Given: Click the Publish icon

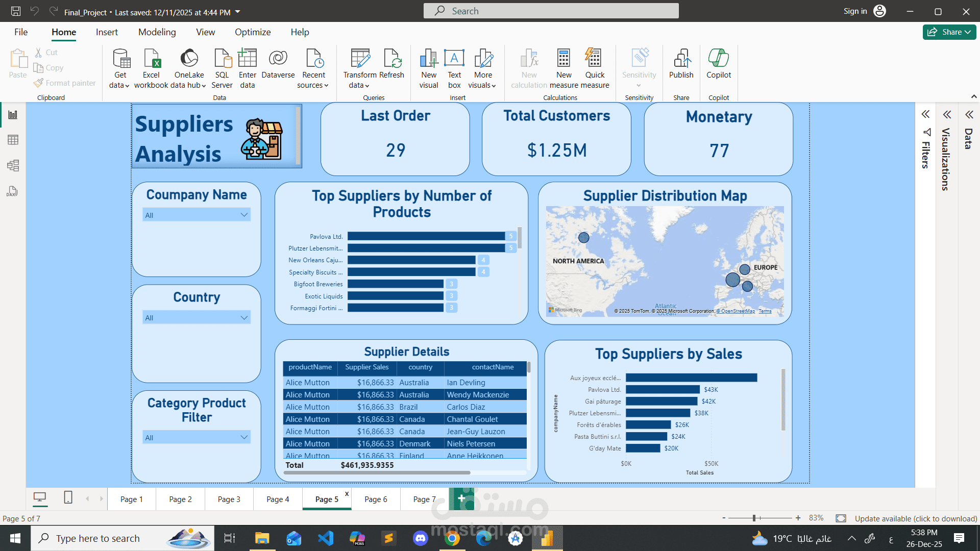Looking at the screenshot, I should (x=681, y=59).
